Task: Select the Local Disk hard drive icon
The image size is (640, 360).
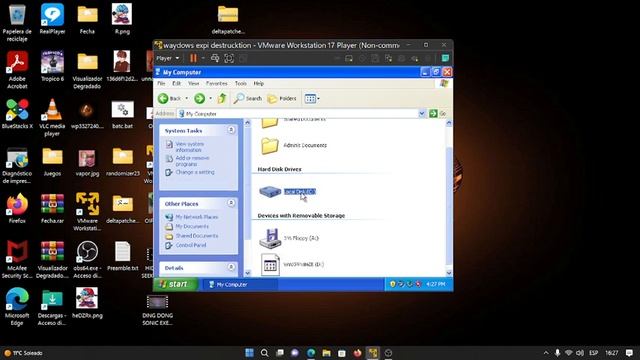Action: pos(270,191)
